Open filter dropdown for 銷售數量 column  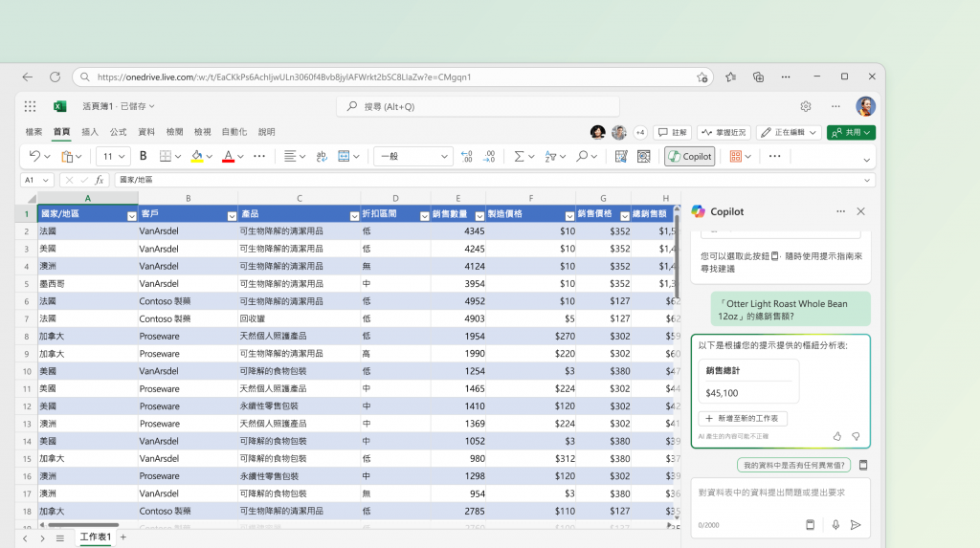[x=479, y=215]
